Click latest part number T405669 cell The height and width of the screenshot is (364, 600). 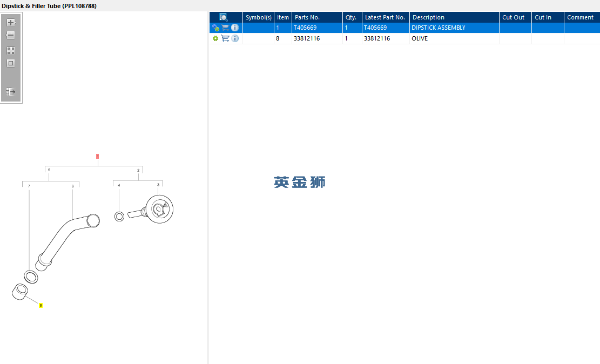[x=386, y=28]
